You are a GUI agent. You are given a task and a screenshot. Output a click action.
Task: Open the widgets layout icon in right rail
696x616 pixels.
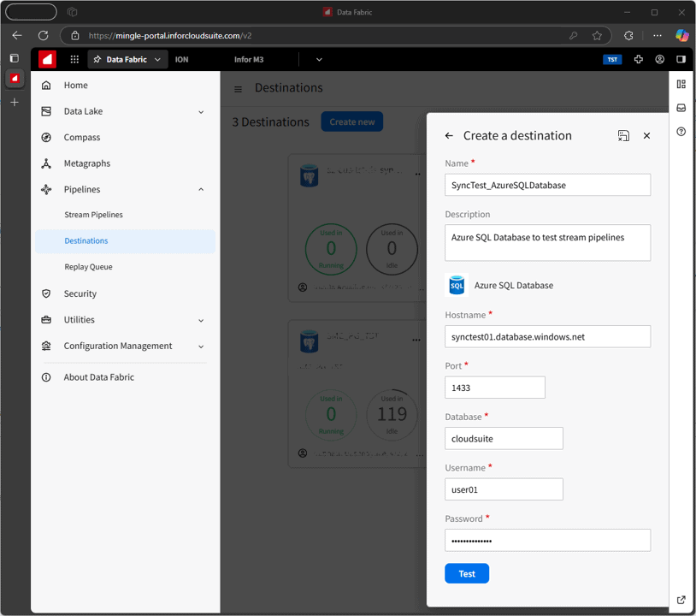click(681, 85)
